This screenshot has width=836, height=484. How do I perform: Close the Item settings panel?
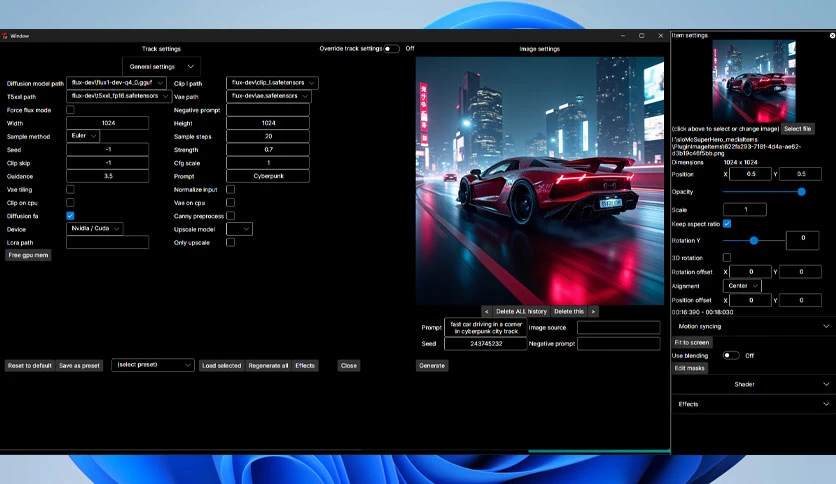pos(832,36)
